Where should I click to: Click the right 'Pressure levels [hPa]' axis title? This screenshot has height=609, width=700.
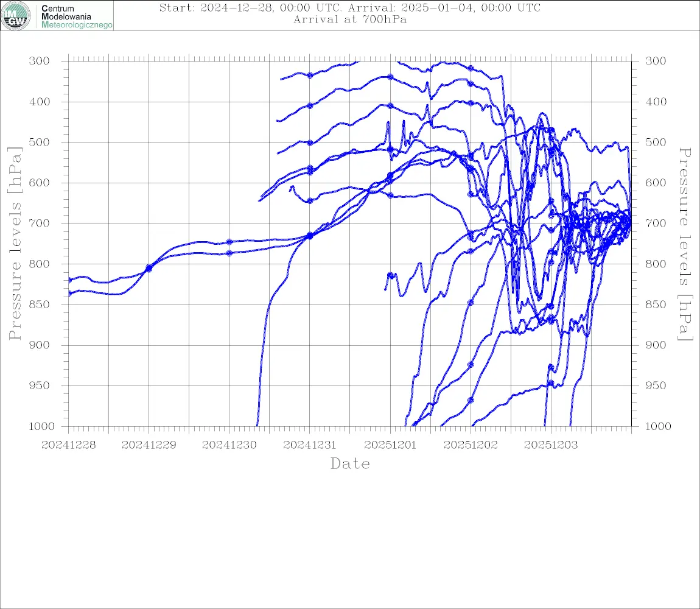coord(685,244)
